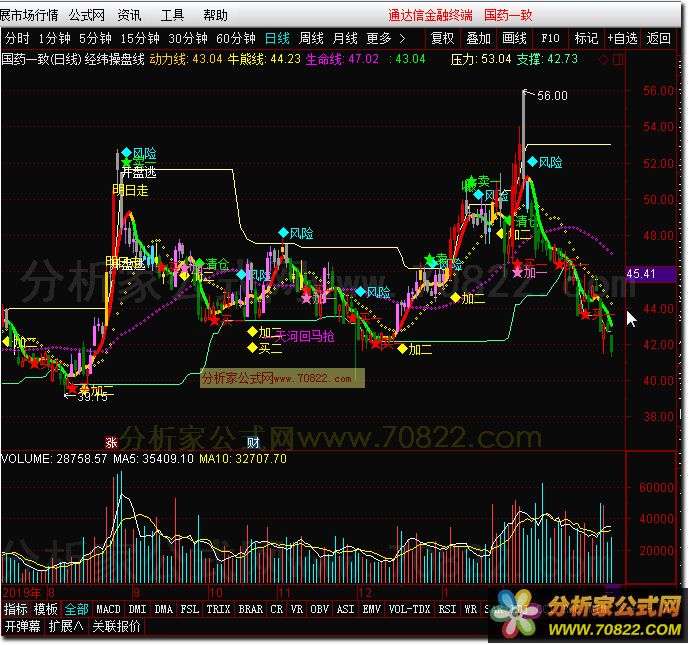This screenshot has height=645, width=690.
Task: Switch to 60分钟 chart period
Action: (x=236, y=39)
